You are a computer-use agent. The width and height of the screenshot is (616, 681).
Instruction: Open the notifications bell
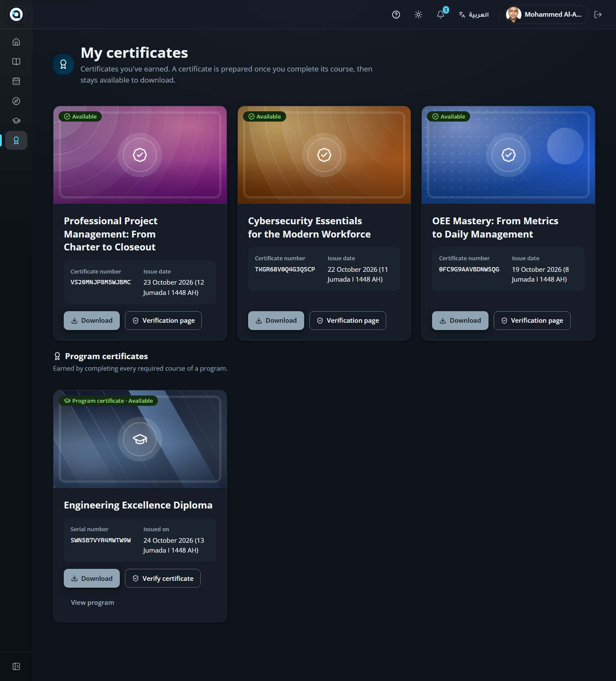[x=441, y=15]
